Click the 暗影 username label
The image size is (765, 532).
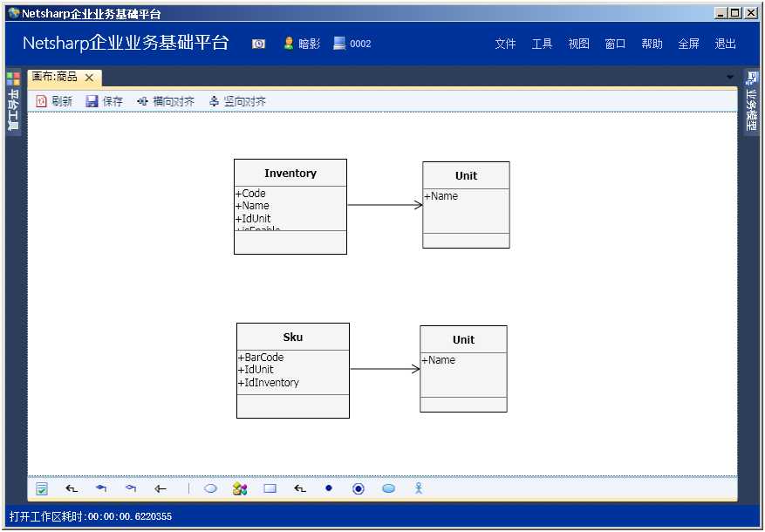[x=310, y=44]
